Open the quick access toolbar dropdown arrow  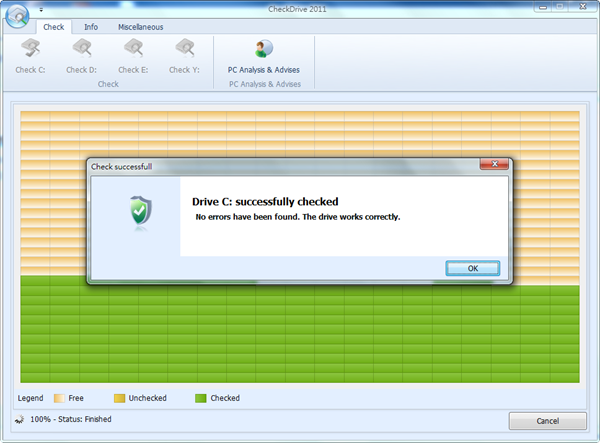41,10
